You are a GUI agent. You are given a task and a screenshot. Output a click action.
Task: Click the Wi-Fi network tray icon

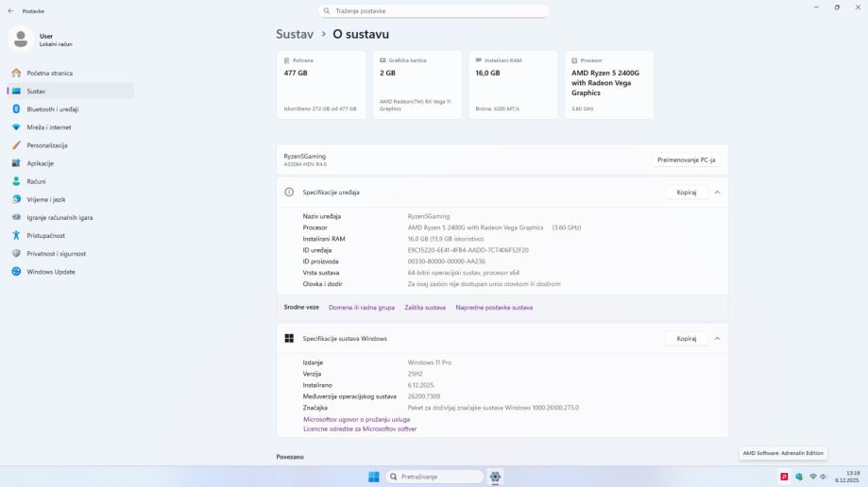(x=812, y=477)
